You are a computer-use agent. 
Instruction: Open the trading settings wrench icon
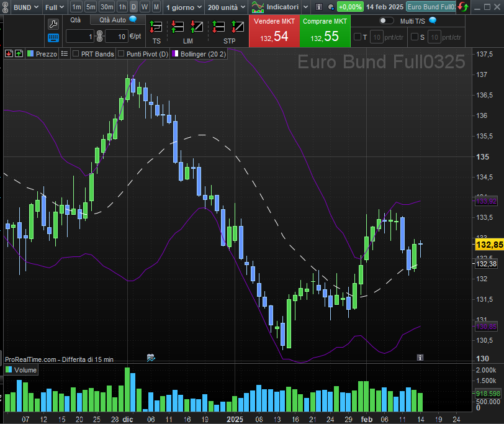pos(53,24)
